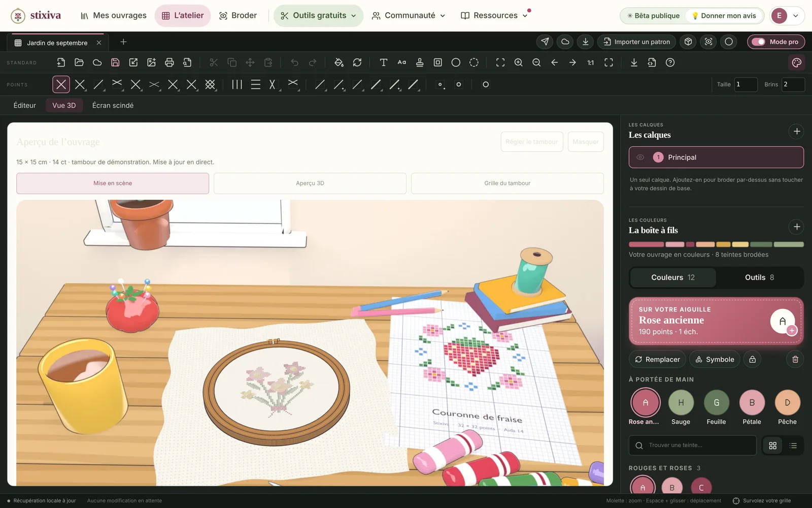Expand the Communauté menu
812x508 pixels.
(x=409, y=16)
